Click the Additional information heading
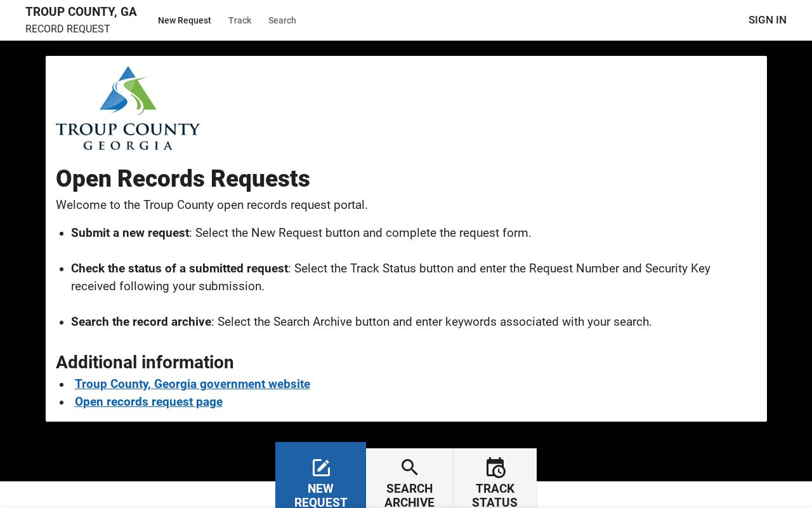 pyautogui.click(x=145, y=362)
